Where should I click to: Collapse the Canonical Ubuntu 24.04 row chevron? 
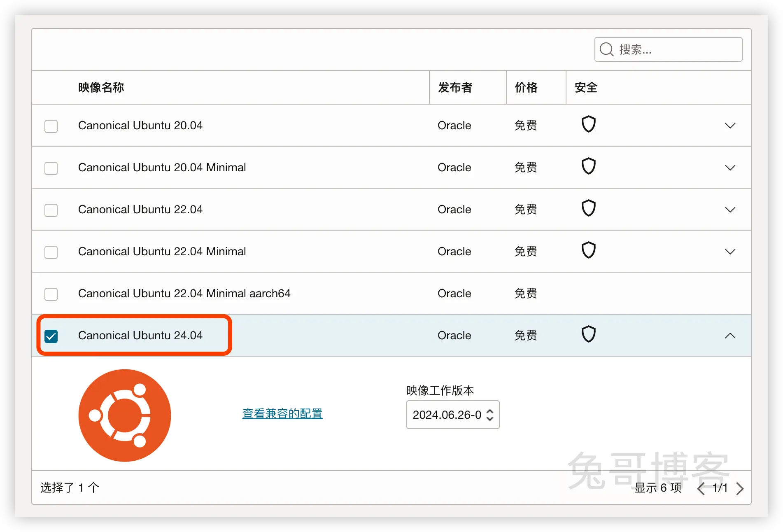pyautogui.click(x=730, y=336)
